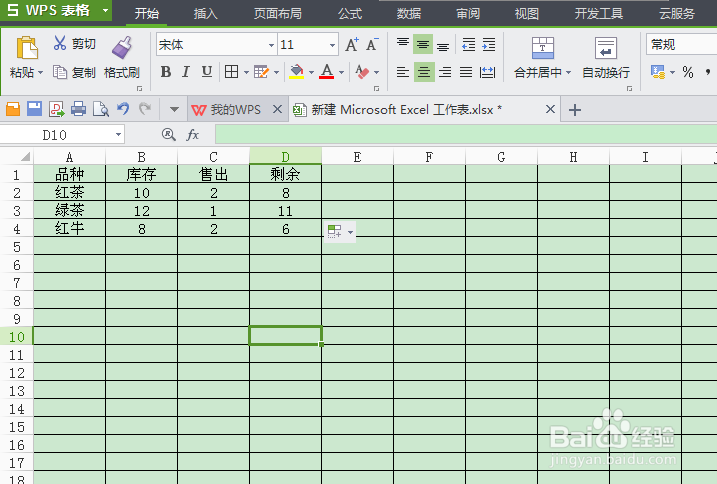The height and width of the screenshot is (484, 717).
Task: Open the font name dropdown
Action: tap(271, 45)
